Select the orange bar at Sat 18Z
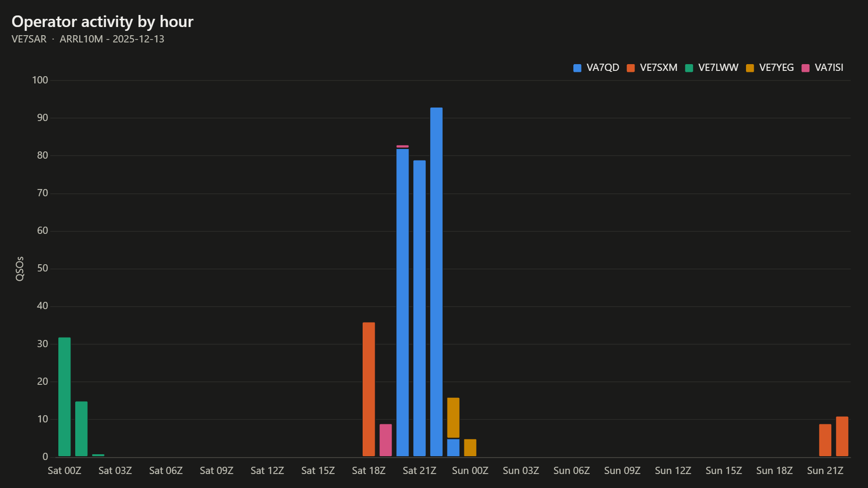 (x=369, y=389)
